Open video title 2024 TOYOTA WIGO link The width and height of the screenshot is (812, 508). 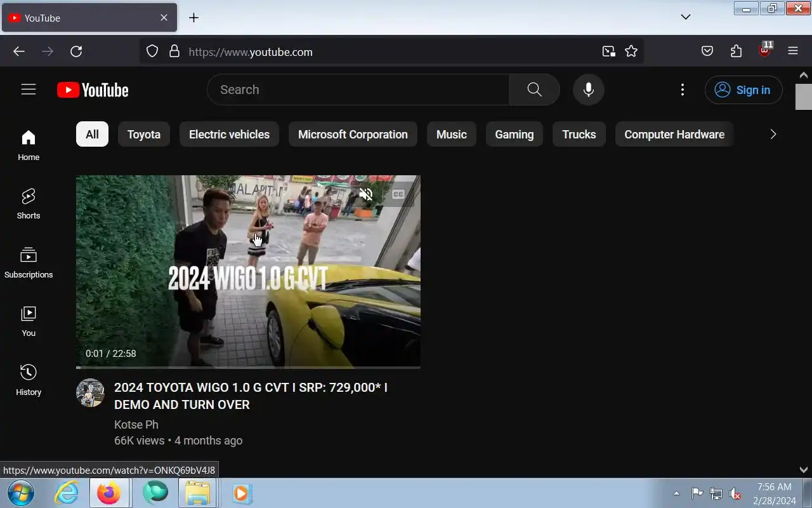(x=251, y=396)
